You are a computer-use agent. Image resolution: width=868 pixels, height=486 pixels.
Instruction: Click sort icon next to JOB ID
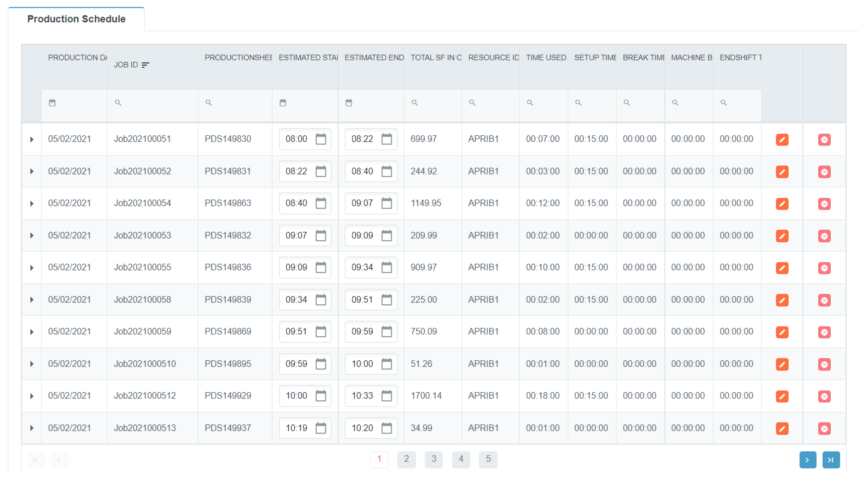145,65
